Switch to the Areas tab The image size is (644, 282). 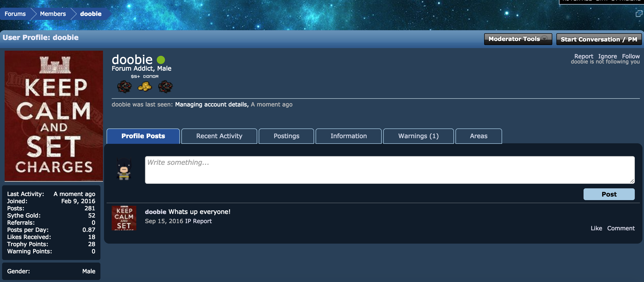coord(478,136)
